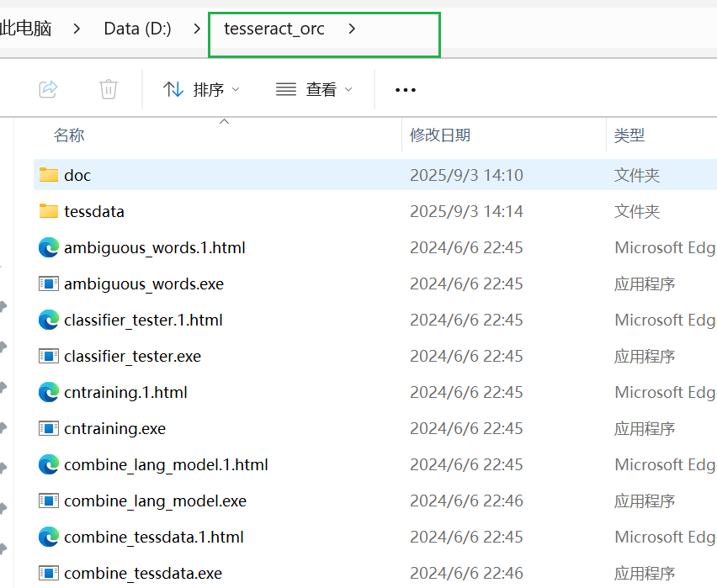Click Edge icon of ambiguous_words.1.html
Image resolution: width=717 pixels, height=588 pixels.
[x=49, y=247]
